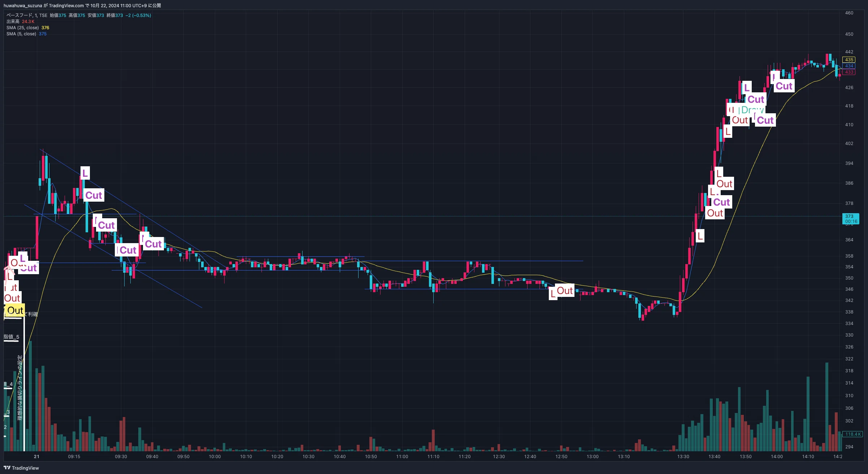The image size is (868, 474).
Task: Click the teal Draw annotation label
Action: point(752,110)
